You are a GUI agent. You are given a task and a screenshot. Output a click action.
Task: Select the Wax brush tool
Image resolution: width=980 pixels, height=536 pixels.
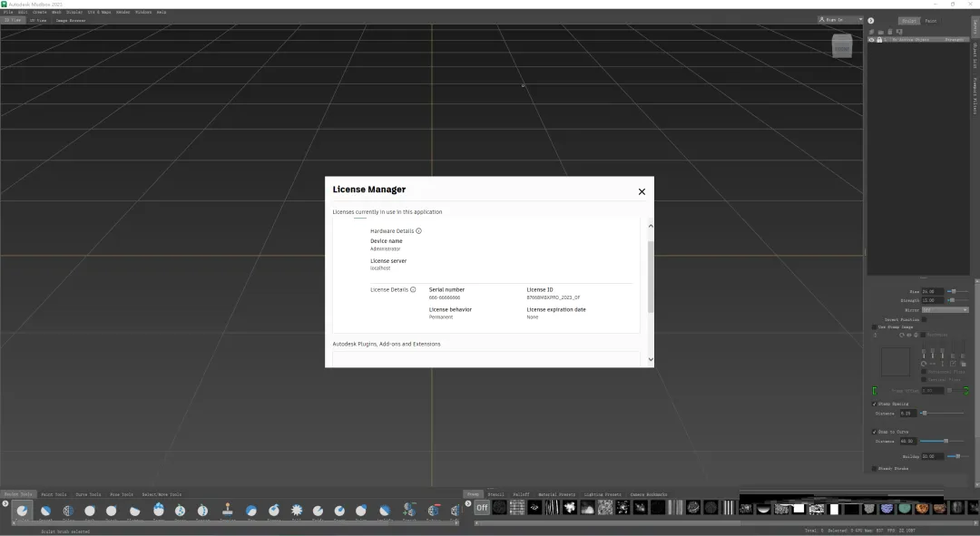251,511
